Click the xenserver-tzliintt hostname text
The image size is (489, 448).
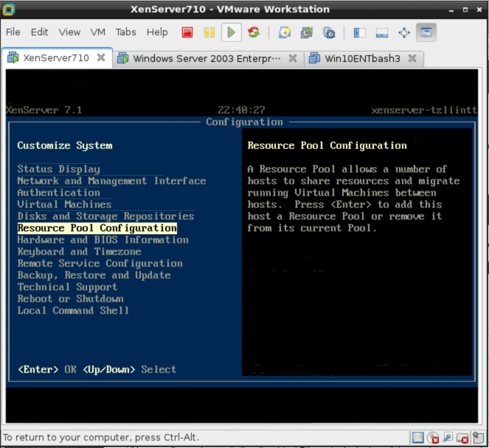[424, 110]
